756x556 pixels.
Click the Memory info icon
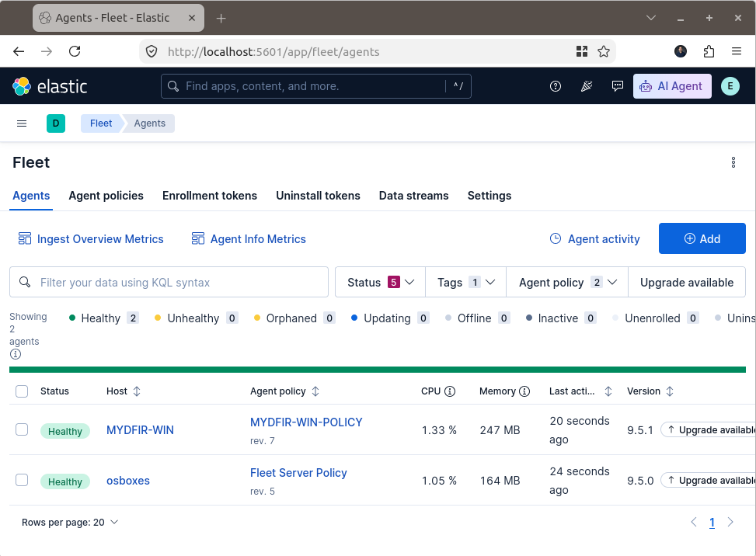(x=524, y=391)
